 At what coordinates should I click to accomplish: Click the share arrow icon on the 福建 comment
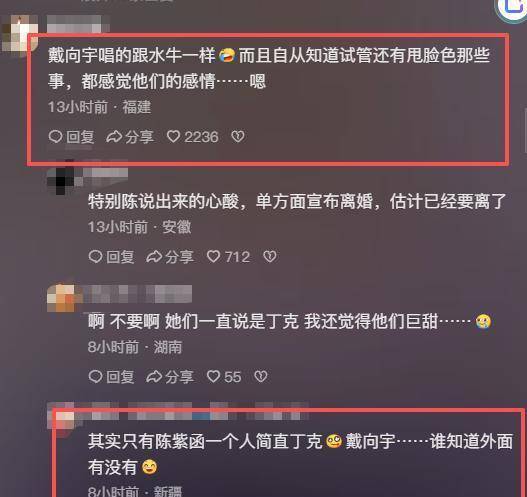(x=114, y=136)
